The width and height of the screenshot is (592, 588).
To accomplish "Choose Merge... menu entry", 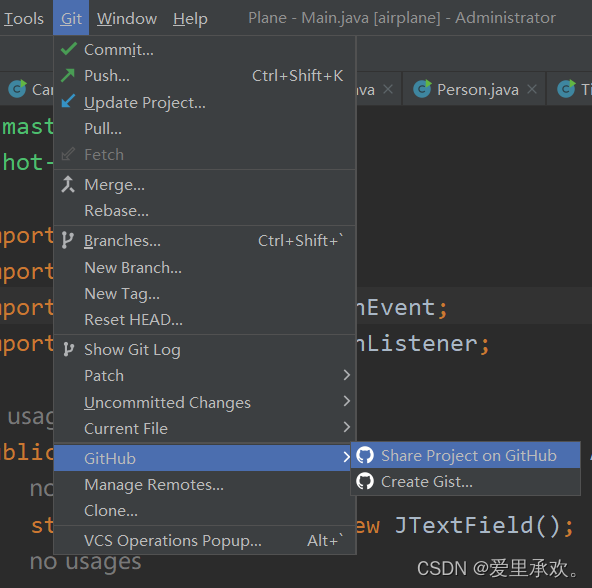I will click(205, 185).
